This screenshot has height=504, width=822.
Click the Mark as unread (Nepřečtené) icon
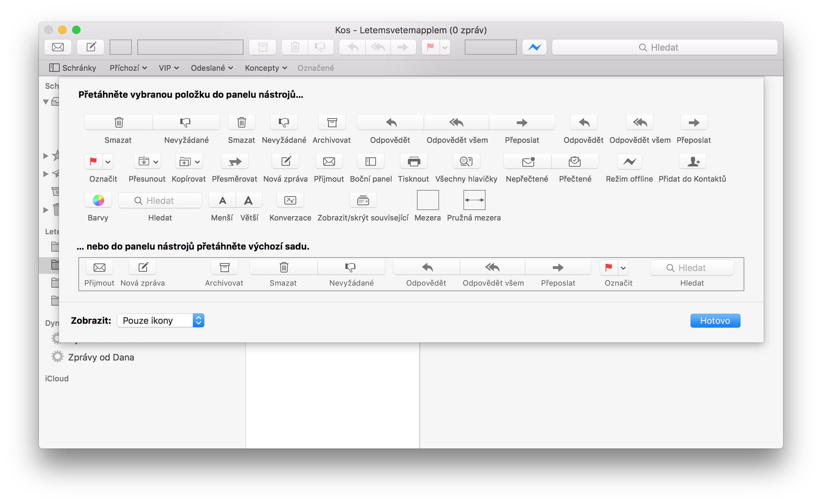528,162
